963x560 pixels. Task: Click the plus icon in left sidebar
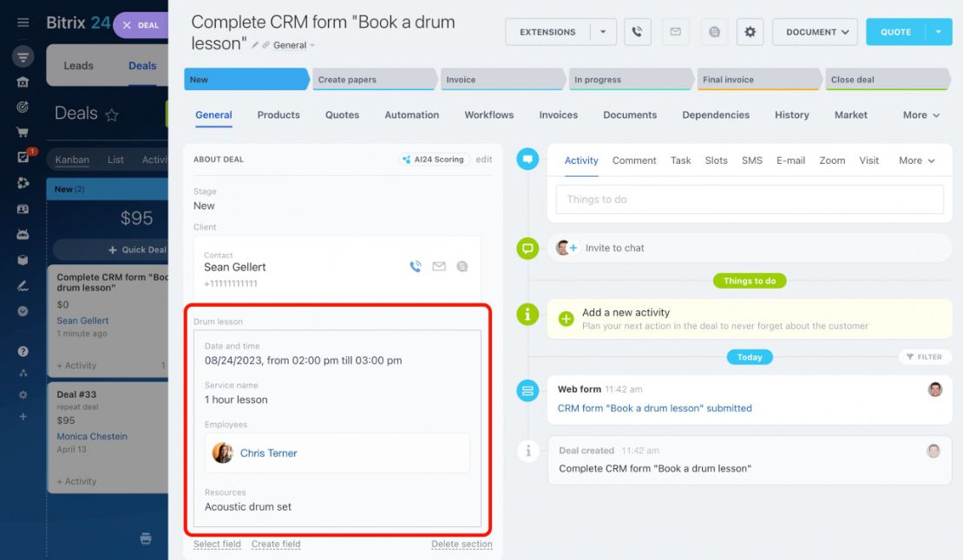point(23,416)
